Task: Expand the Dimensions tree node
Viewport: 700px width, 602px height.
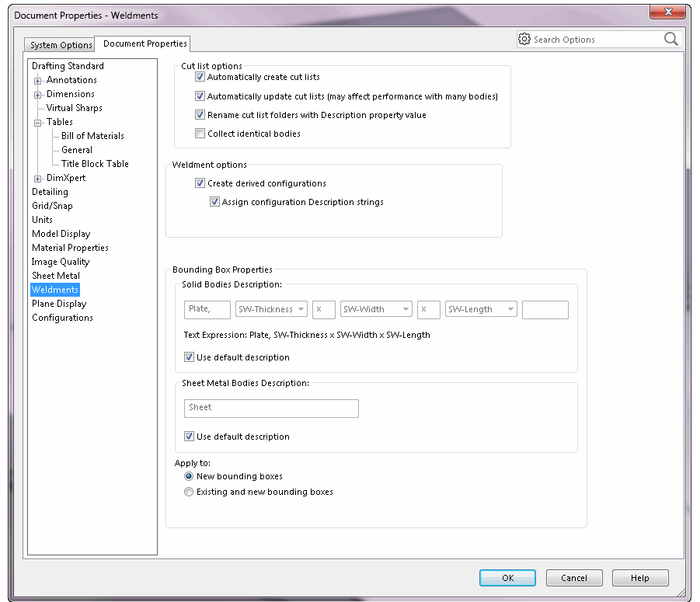Action: pyautogui.click(x=38, y=95)
